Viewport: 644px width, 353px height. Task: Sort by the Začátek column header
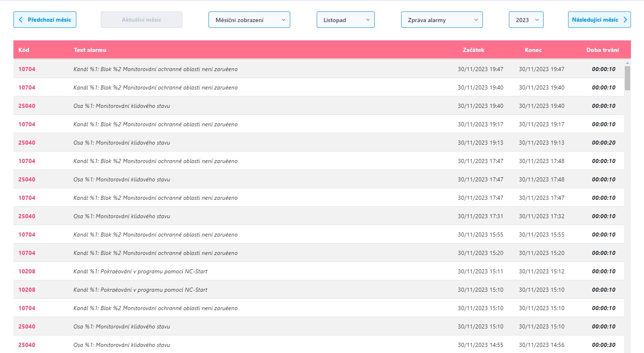tap(473, 50)
